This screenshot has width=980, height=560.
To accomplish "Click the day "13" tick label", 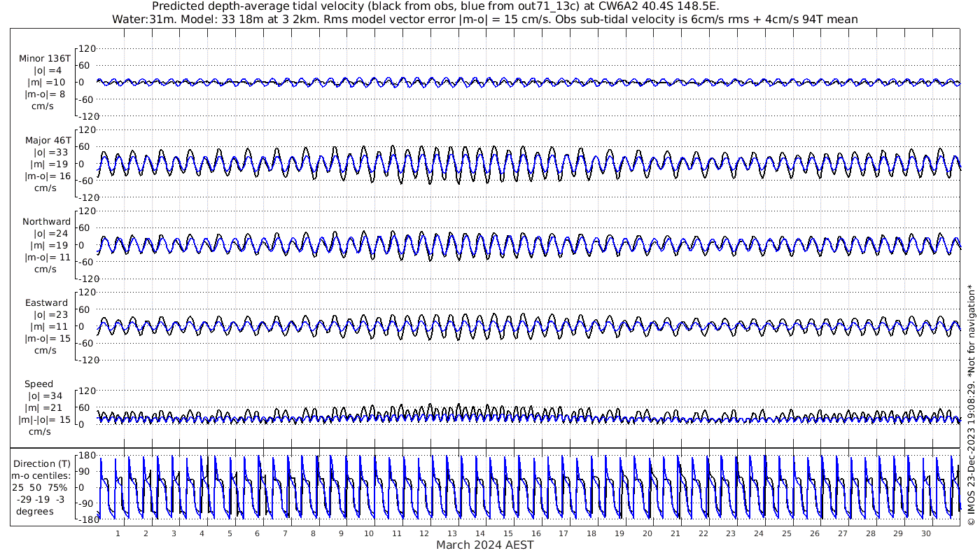I will click(452, 533).
